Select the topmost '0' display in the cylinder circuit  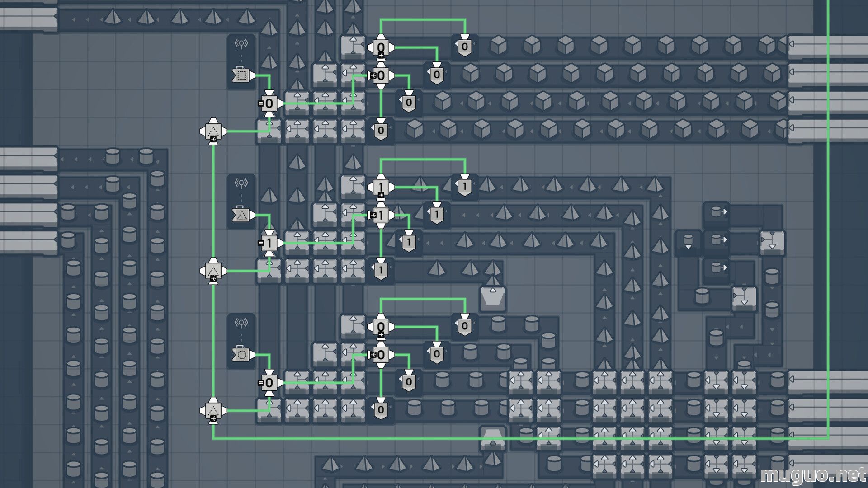pos(465,325)
